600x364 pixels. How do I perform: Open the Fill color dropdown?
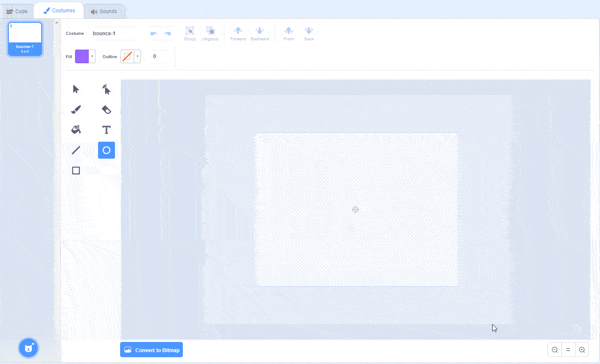(92, 56)
